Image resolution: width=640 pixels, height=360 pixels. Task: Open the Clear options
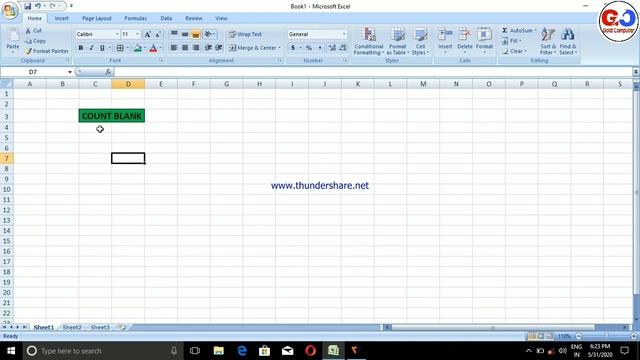point(514,51)
